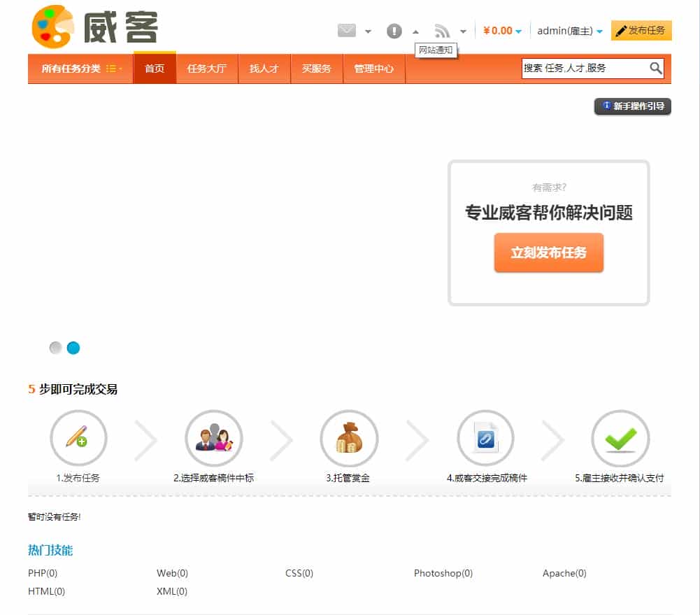This screenshot has width=700, height=615.
Task: Open 找人才 tab
Action: (264, 69)
